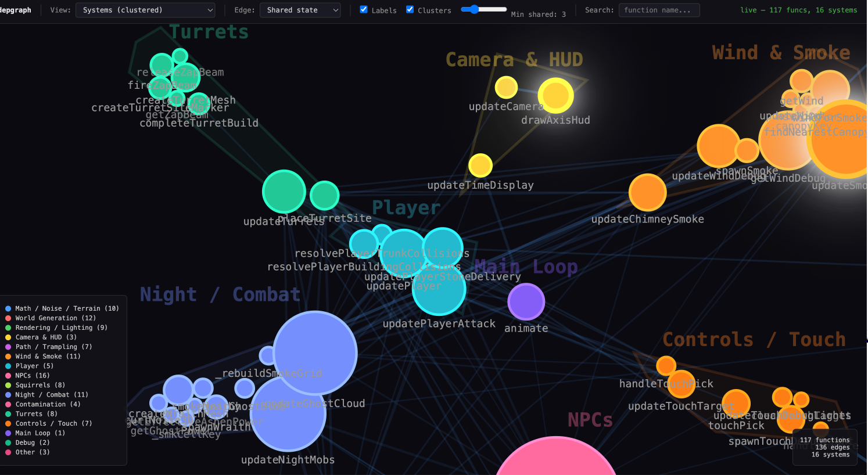This screenshot has height=475, width=868.
Task: Focus the function name search field
Action: click(x=659, y=10)
